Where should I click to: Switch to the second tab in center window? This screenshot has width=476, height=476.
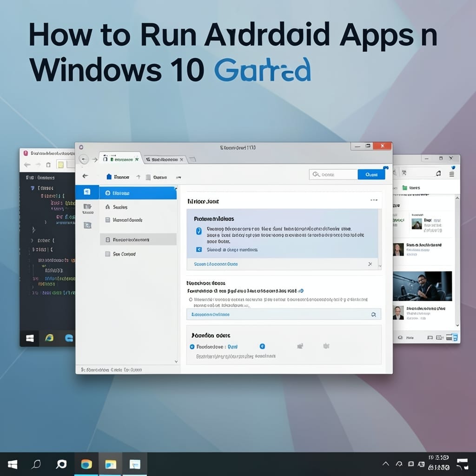[164, 159]
